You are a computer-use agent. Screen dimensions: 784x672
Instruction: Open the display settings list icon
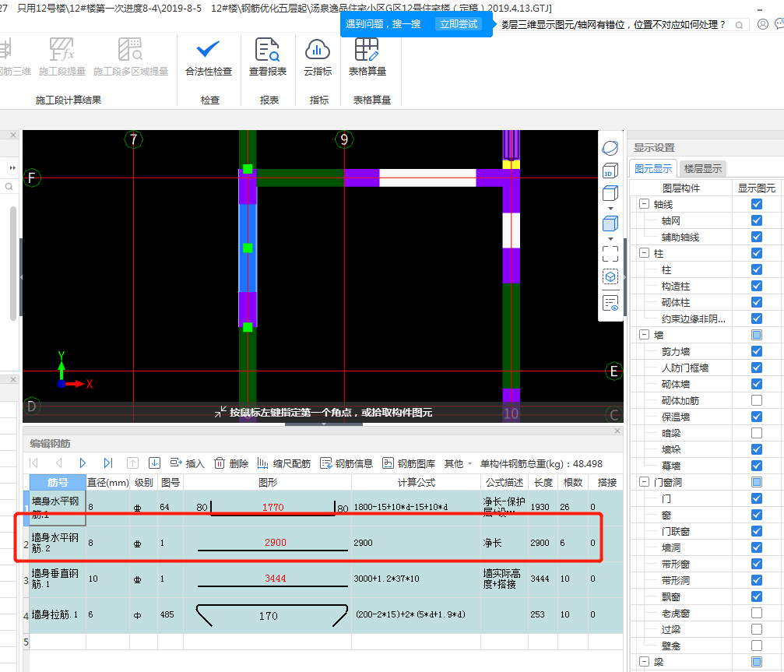(610, 303)
